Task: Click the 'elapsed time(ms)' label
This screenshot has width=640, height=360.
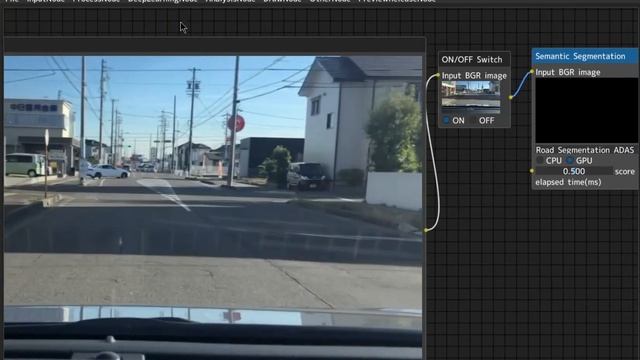Action: pyautogui.click(x=568, y=182)
